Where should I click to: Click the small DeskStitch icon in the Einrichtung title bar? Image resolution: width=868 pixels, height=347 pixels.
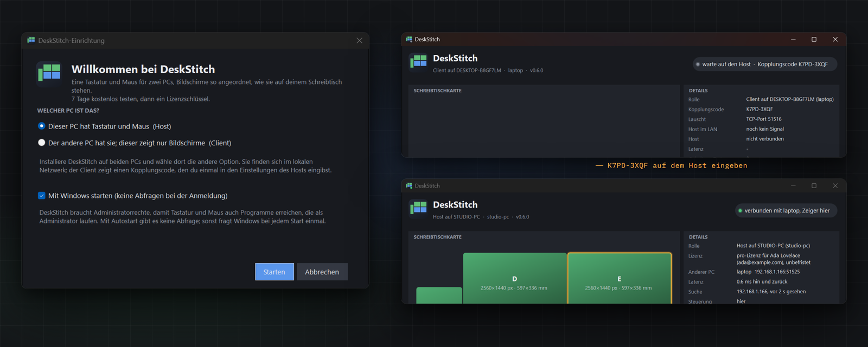click(x=31, y=40)
